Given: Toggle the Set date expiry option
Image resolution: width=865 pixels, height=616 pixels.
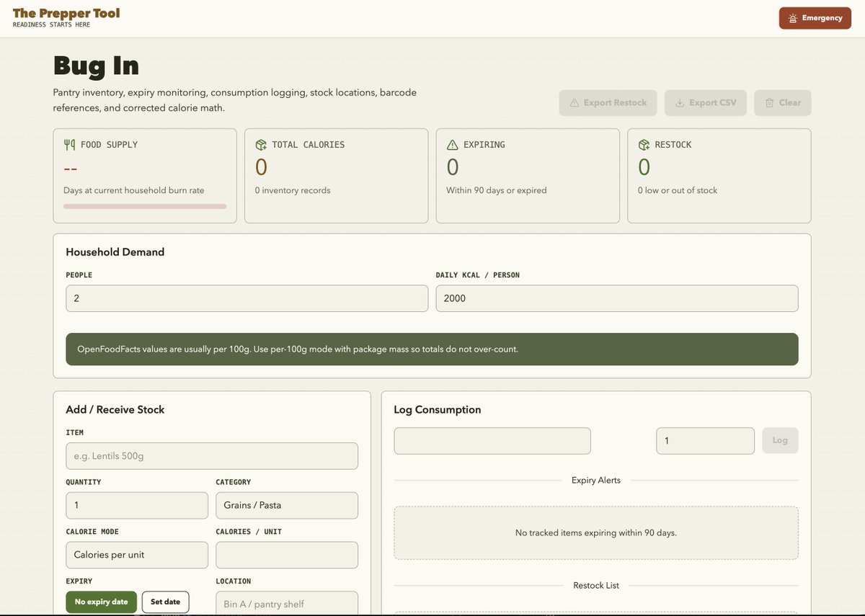Looking at the screenshot, I should pos(165,602).
